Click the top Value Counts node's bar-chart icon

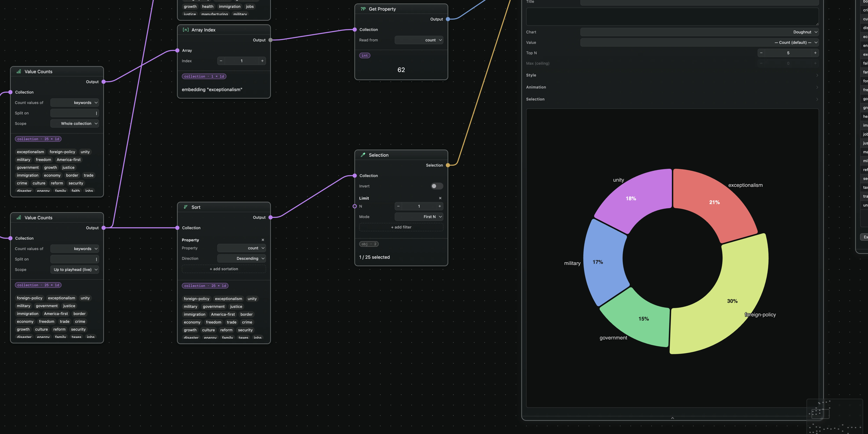[x=19, y=72]
